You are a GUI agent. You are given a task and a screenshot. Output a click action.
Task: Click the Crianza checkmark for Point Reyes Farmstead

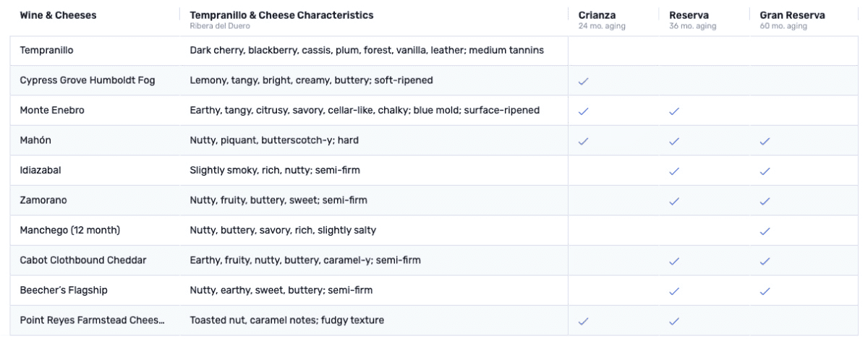tap(583, 320)
